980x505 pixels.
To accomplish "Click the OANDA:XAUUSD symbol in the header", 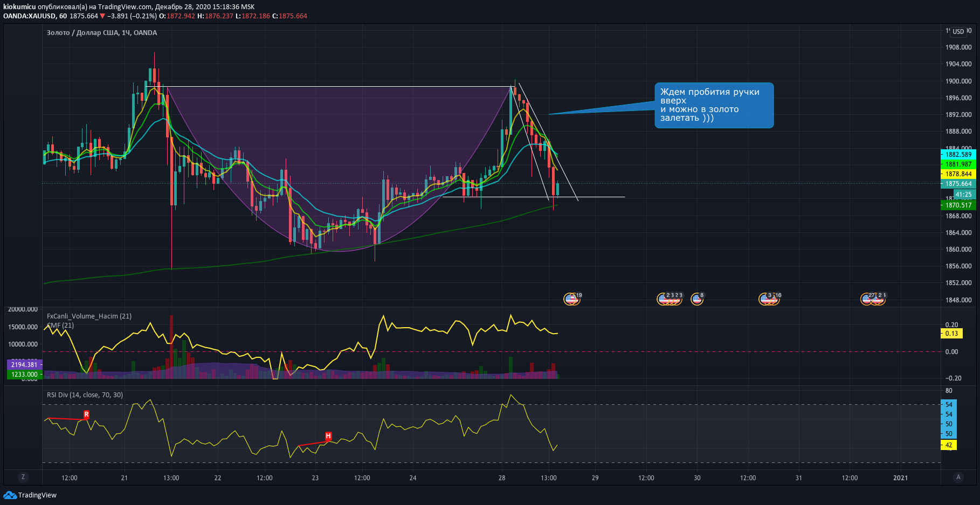I will (x=30, y=16).
